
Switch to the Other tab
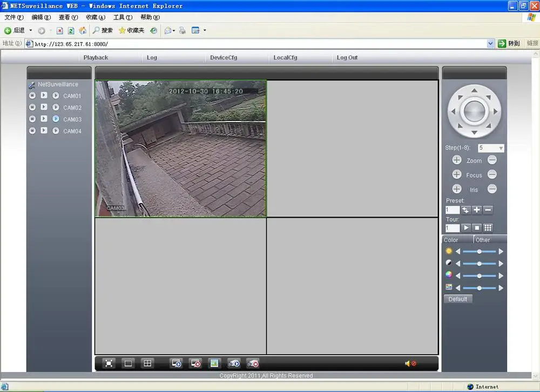pos(483,240)
